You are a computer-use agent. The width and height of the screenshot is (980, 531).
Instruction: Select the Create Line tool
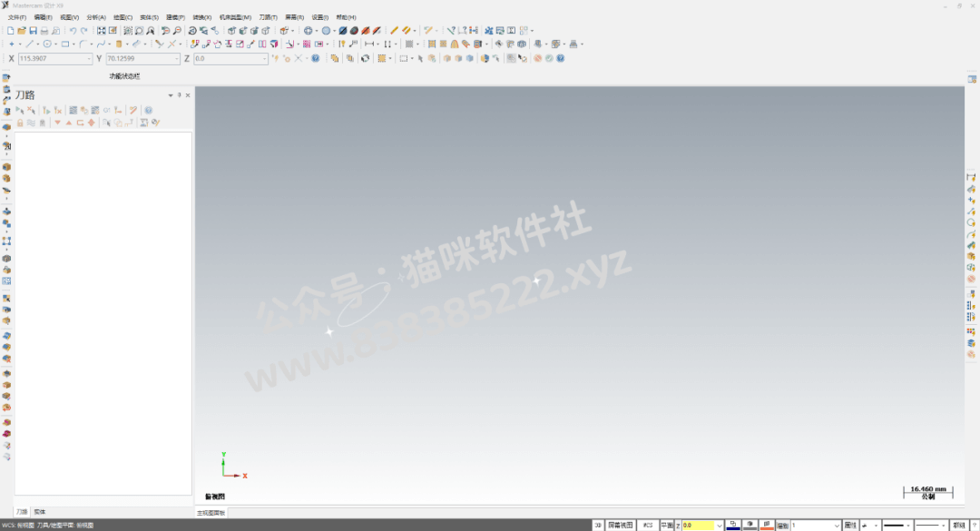point(29,44)
